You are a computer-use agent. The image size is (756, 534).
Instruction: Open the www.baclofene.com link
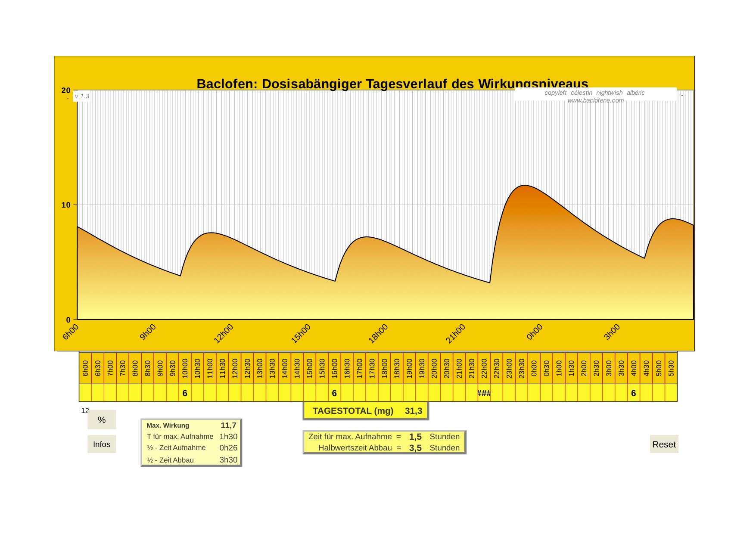[595, 100]
